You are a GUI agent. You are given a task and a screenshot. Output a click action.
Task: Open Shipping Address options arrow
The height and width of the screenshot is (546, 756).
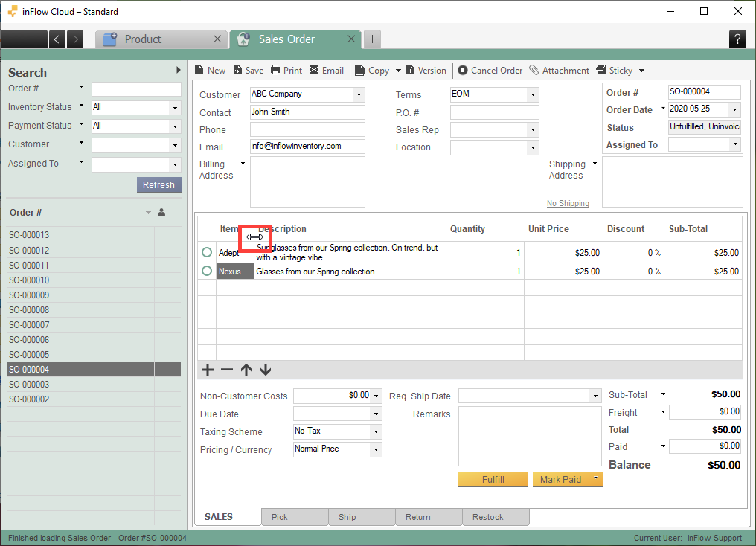pyautogui.click(x=595, y=164)
